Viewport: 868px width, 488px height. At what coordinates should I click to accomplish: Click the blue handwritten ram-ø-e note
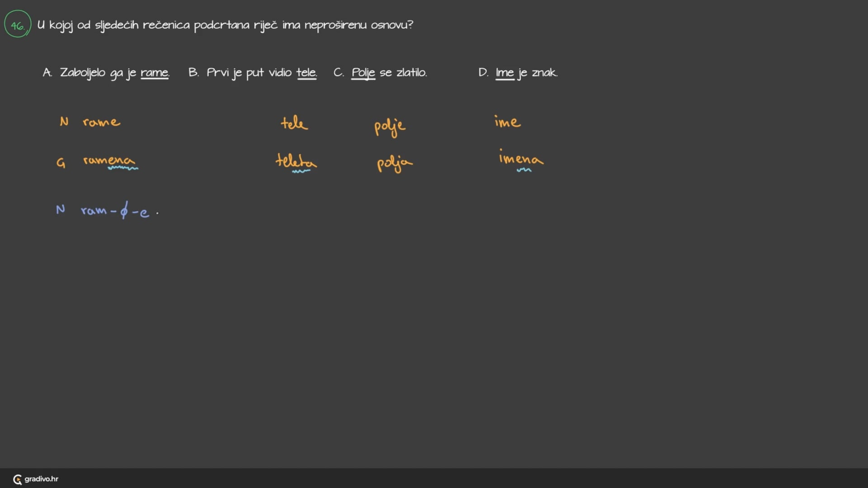coord(115,211)
